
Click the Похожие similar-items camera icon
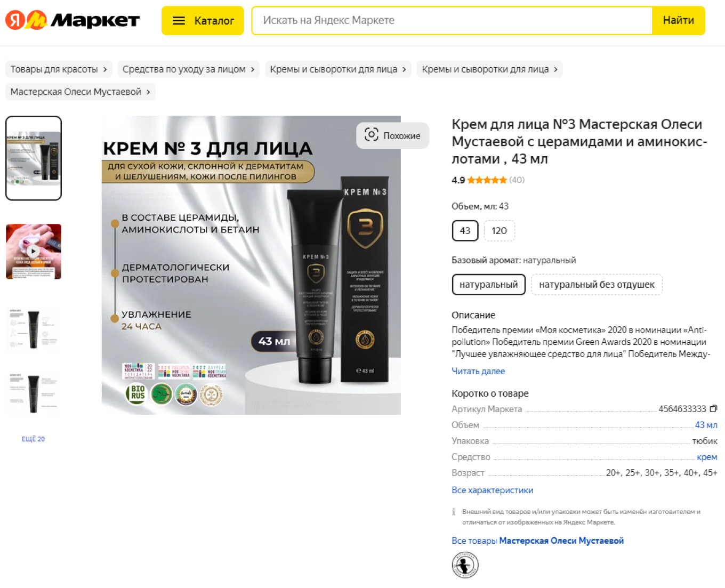(371, 134)
